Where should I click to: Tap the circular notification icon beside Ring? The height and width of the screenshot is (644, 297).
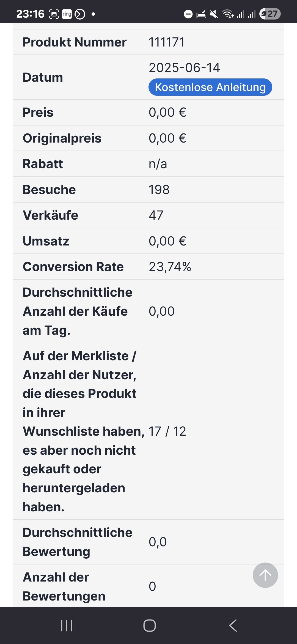coord(80,14)
